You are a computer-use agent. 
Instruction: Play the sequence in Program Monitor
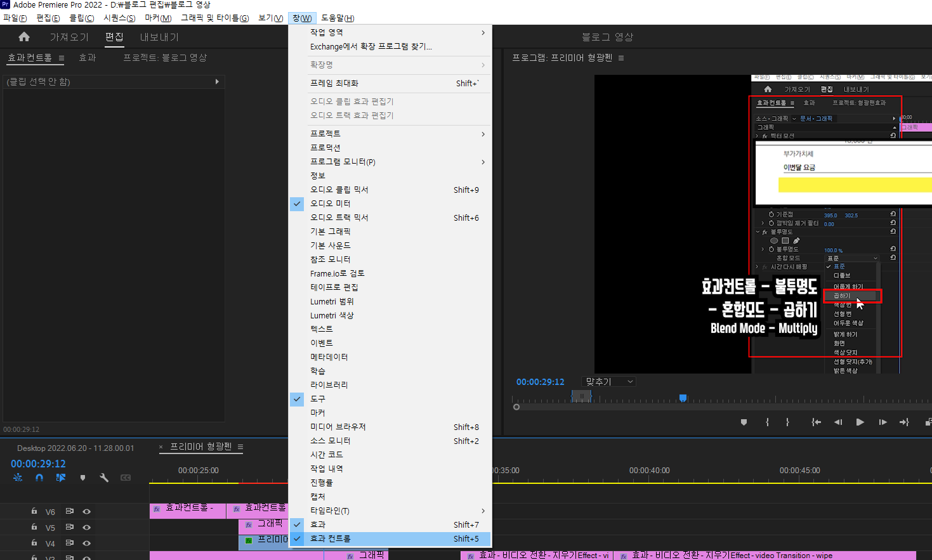(860, 422)
